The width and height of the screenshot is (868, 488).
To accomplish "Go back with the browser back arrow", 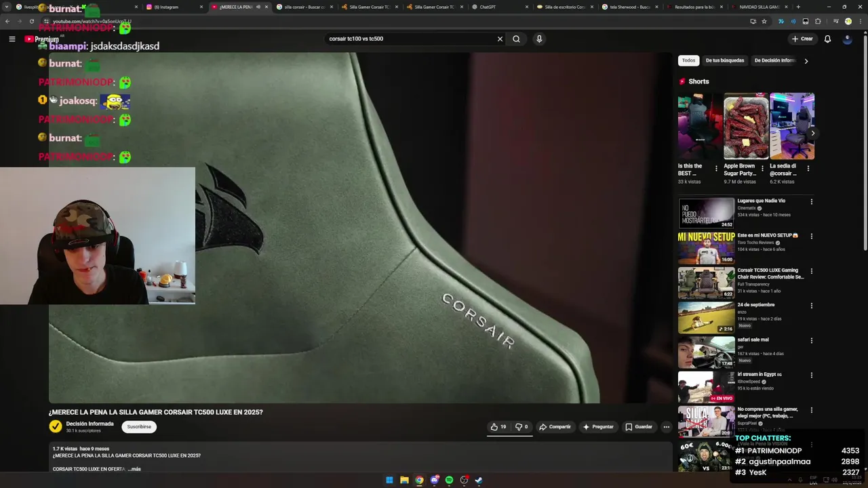I will pos(7,21).
